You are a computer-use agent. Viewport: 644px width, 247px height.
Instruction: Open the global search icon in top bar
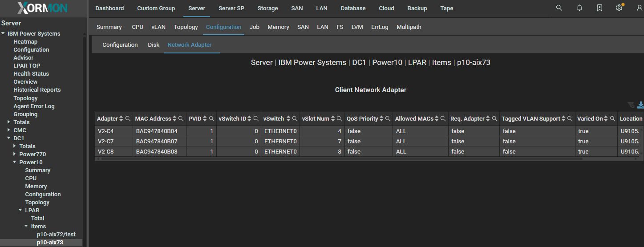tap(559, 8)
